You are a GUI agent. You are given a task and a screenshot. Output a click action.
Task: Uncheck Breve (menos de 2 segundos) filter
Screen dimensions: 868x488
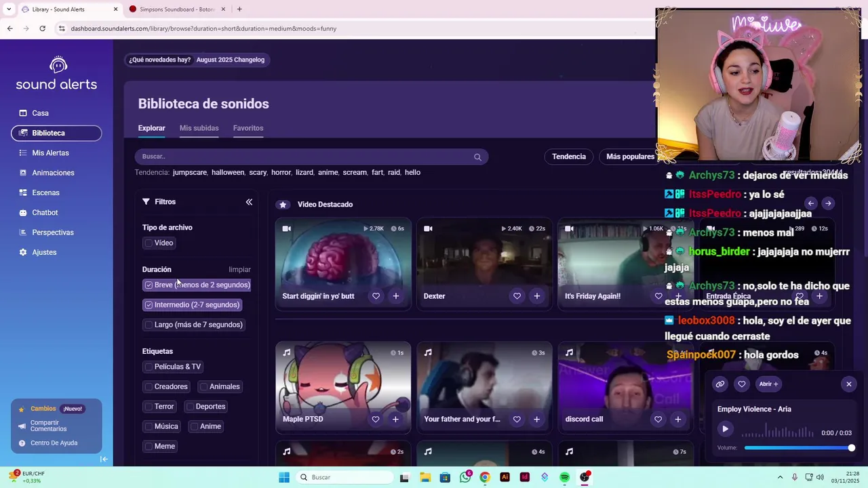[x=149, y=285]
